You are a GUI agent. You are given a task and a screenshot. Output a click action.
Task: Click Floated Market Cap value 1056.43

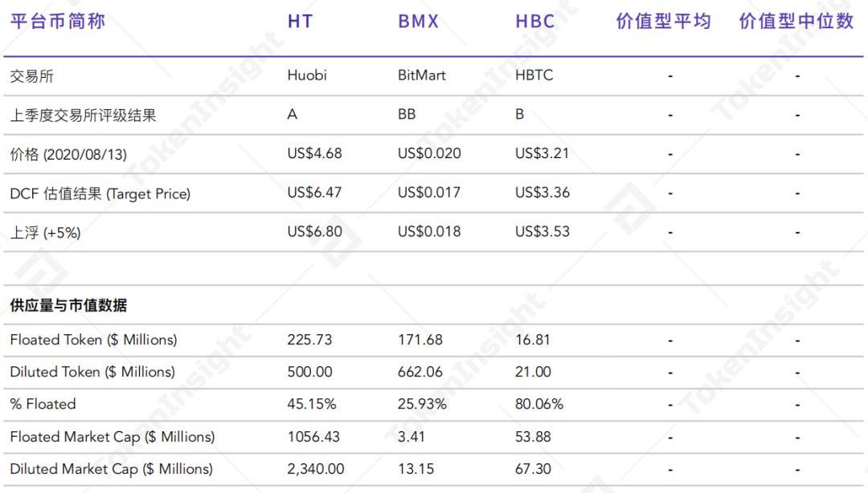tap(313, 437)
